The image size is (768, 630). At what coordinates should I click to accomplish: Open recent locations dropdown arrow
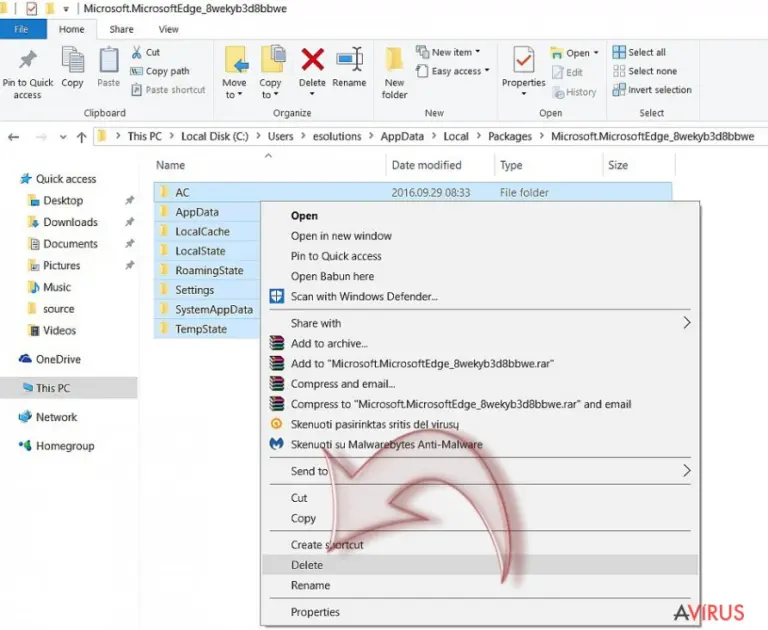tap(63, 137)
